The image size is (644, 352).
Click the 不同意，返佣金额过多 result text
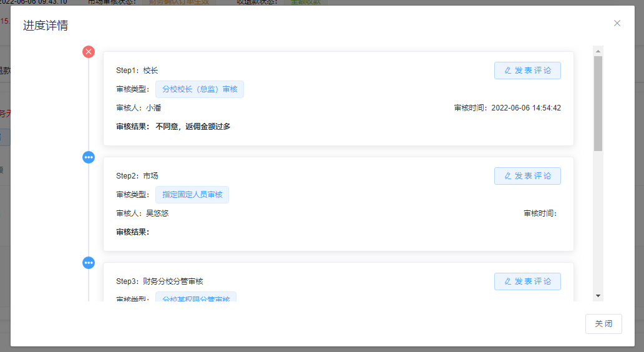(x=193, y=127)
